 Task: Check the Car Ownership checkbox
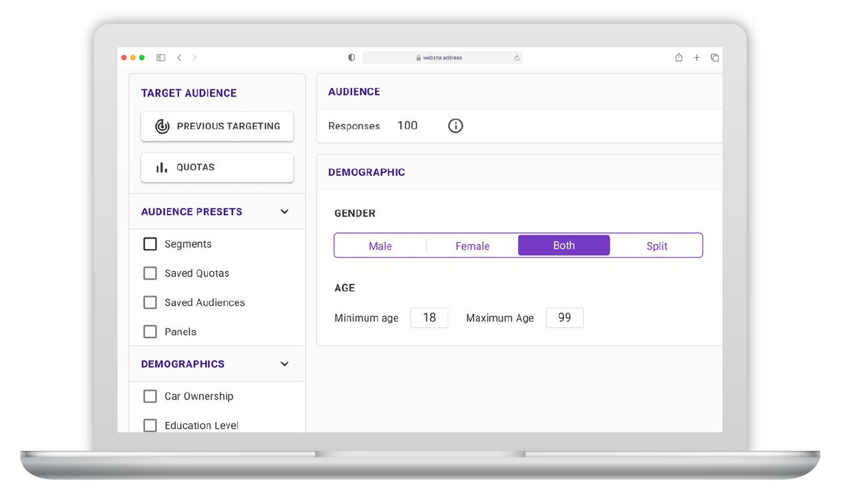(150, 396)
